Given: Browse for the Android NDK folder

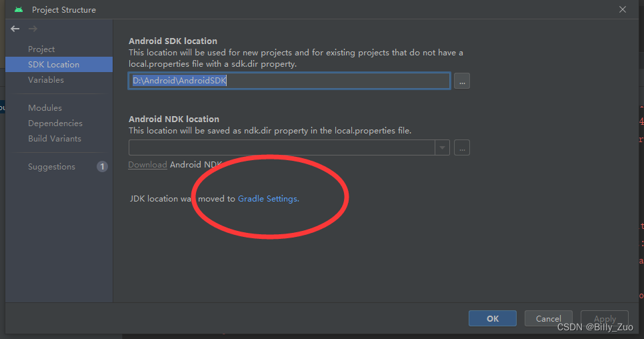Looking at the screenshot, I should (x=462, y=147).
